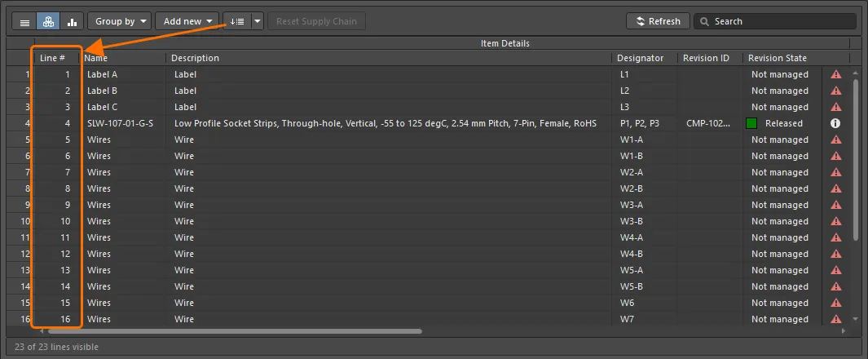Click warning icon for Label A row
Screen dimensions: 868x359
coord(836,74)
